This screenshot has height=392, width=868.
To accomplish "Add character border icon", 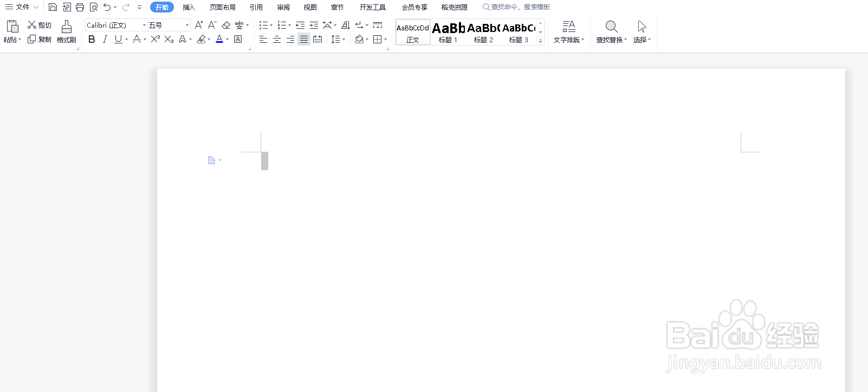I will [x=238, y=39].
